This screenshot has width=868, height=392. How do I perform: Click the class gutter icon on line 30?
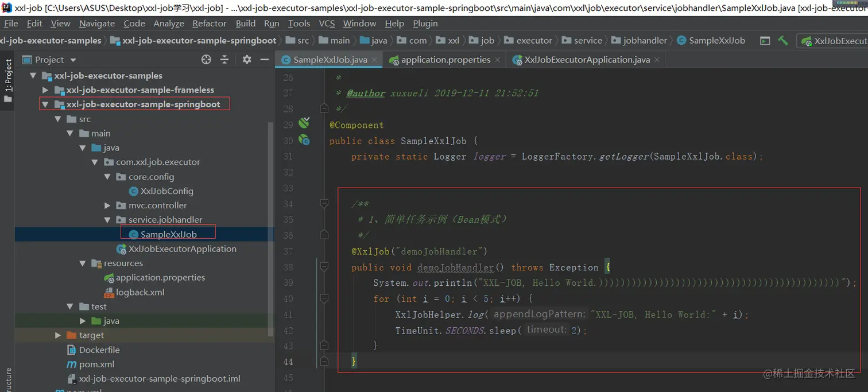point(304,139)
